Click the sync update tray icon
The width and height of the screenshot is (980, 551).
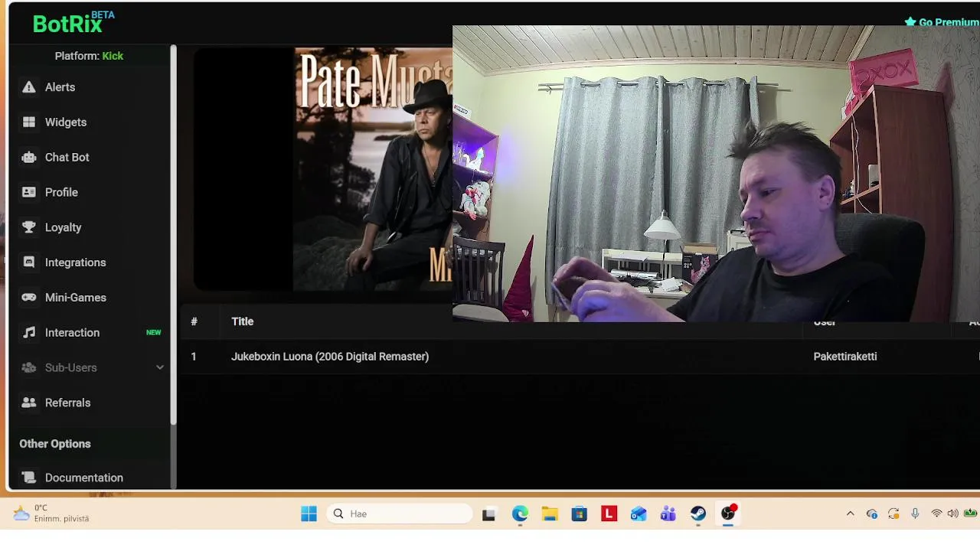coord(893,514)
